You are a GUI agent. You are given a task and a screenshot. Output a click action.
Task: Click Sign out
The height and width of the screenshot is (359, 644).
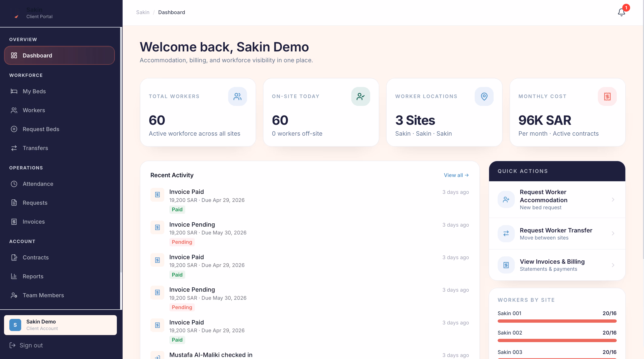pyautogui.click(x=26, y=345)
